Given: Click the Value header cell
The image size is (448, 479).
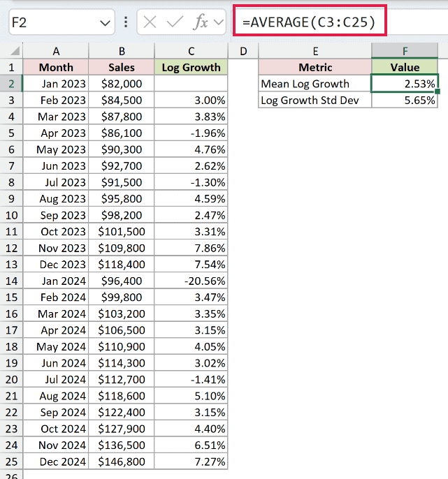Looking at the screenshot, I should (405, 67).
